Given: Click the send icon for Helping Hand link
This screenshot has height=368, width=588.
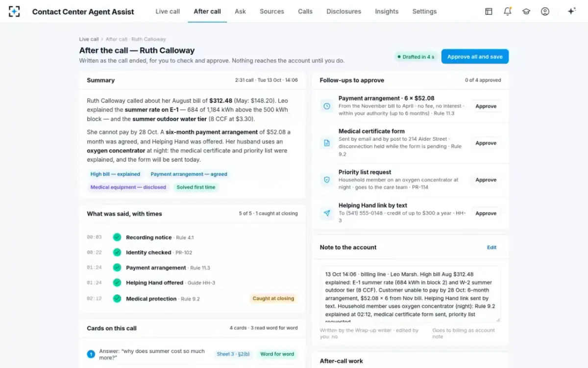Looking at the screenshot, I should coord(327,213).
